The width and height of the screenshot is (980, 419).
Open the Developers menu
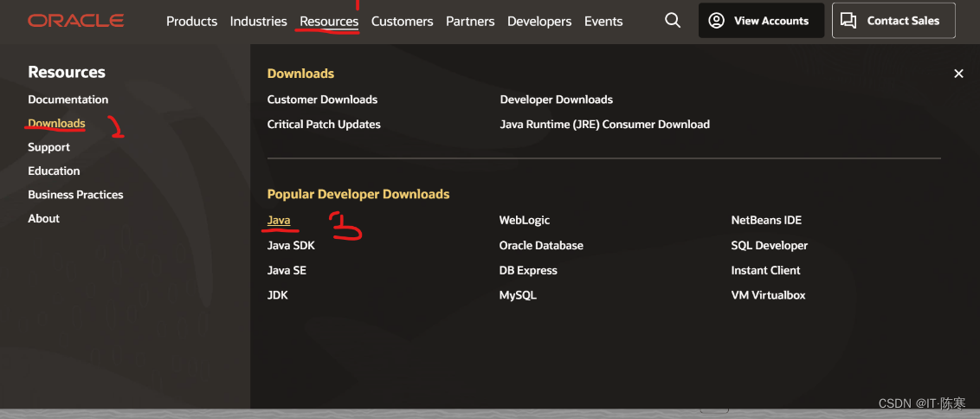[539, 22]
